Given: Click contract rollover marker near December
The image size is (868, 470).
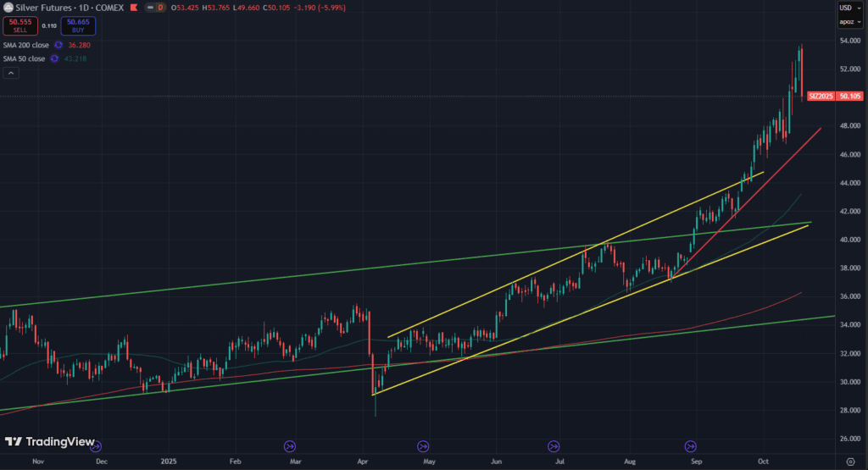Looking at the screenshot, I should pyautogui.click(x=96, y=445).
